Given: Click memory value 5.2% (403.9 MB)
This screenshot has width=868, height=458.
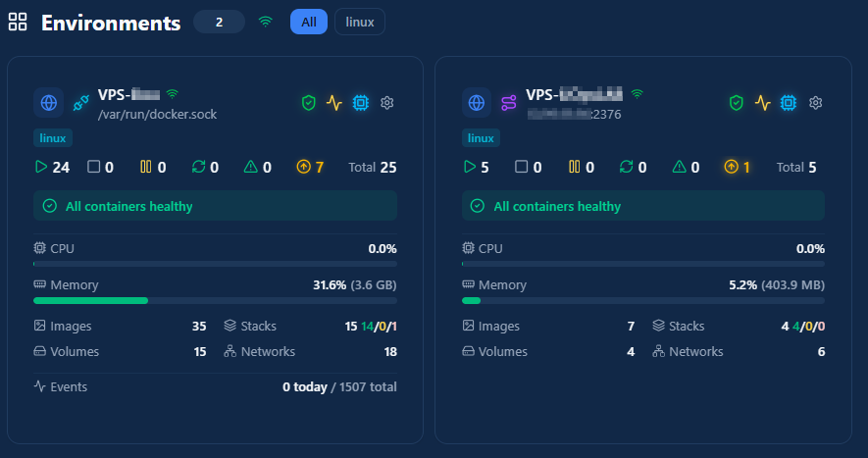Looking at the screenshot, I should 777,285.
